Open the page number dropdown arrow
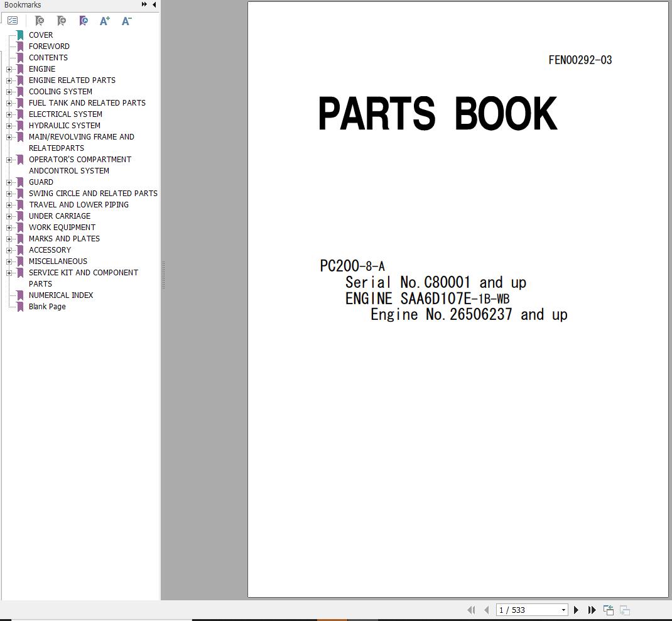 (x=563, y=610)
